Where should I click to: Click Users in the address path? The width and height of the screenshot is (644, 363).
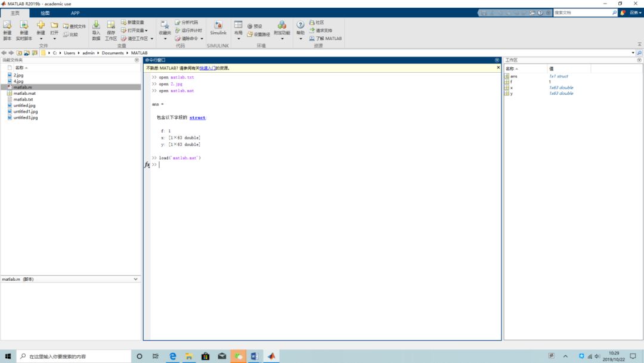[x=69, y=53]
